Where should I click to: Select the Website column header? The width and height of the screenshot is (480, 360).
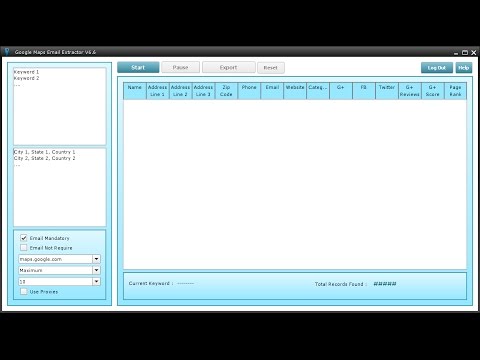[295, 91]
